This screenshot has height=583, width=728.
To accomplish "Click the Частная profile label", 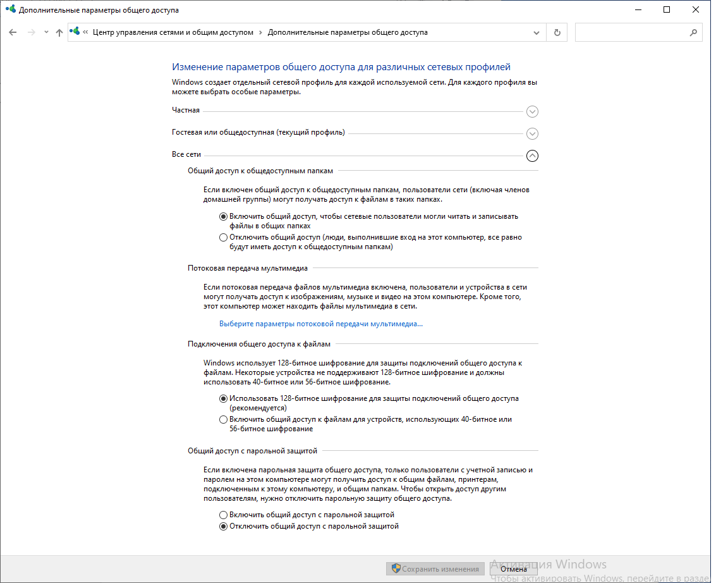I will [186, 110].
